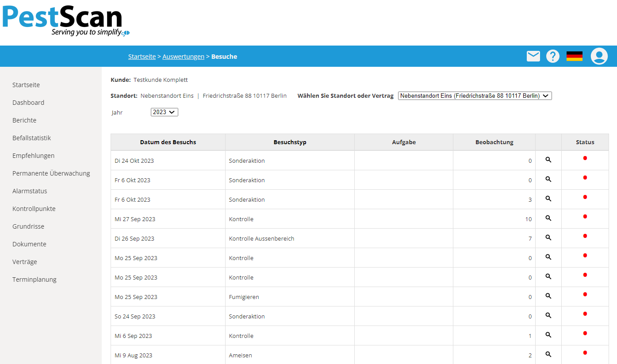The width and height of the screenshot is (617, 364).
Task: Click magnifier for Fr 6 Okt visit with 3 observations
Action: 548,199
